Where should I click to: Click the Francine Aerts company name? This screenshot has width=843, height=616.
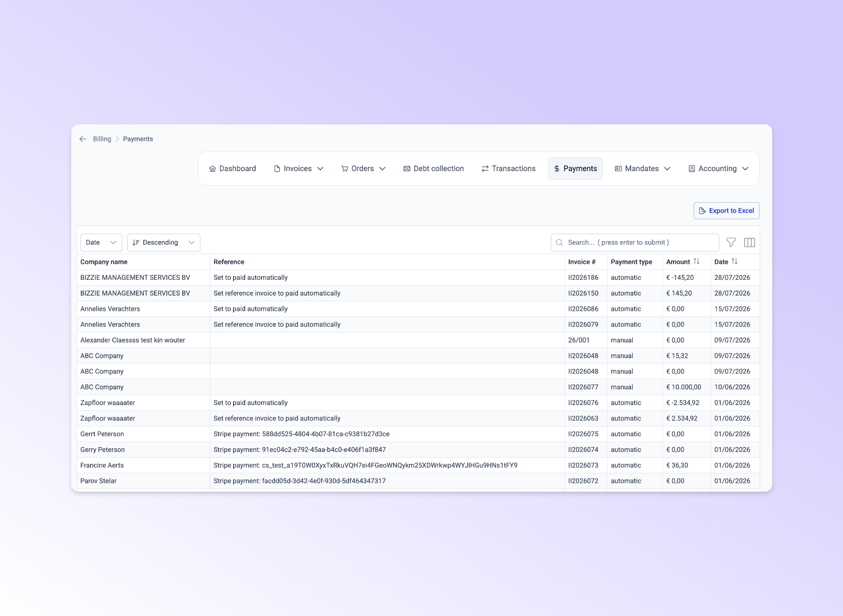102,465
